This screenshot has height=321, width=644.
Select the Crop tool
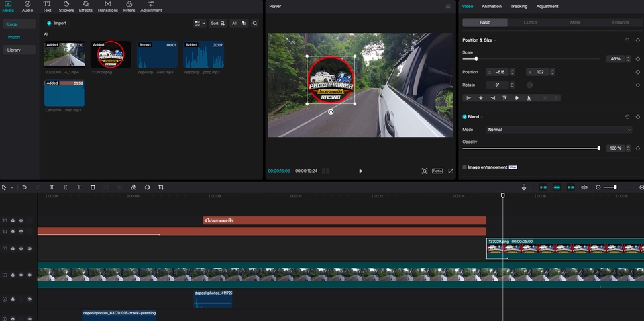(x=161, y=187)
